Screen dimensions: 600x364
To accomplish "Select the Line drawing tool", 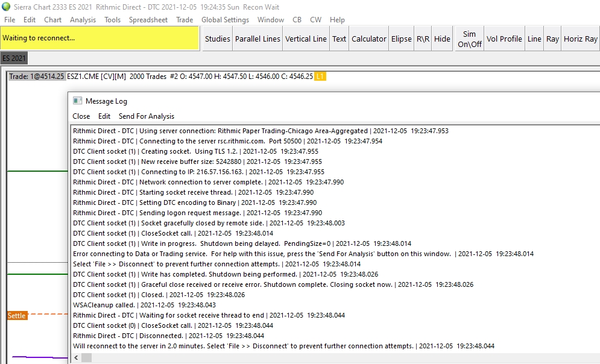I will point(534,39).
